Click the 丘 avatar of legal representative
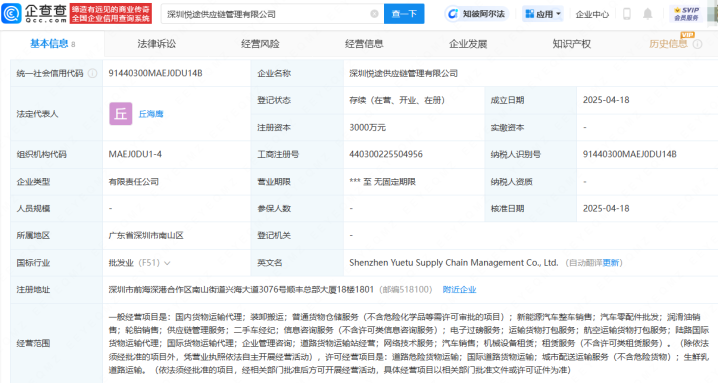This screenshot has height=383, width=718. tap(120, 114)
